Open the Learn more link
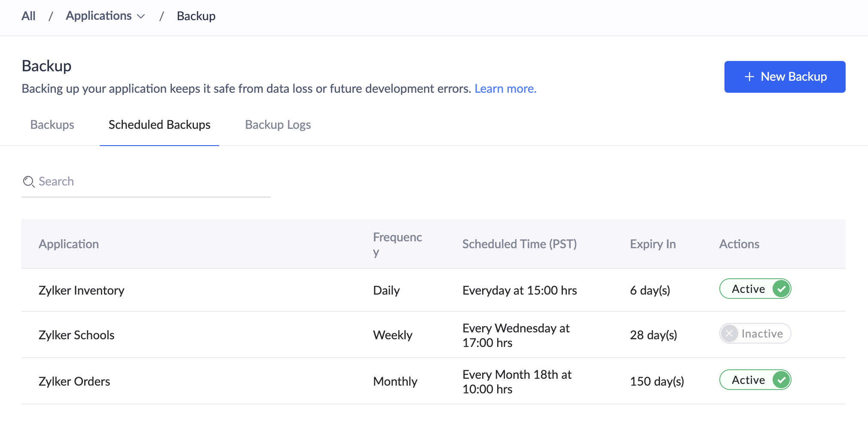Image resolution: width=868 pixels, height=426 pixels. pyautogui.click(x=505, y=88)
